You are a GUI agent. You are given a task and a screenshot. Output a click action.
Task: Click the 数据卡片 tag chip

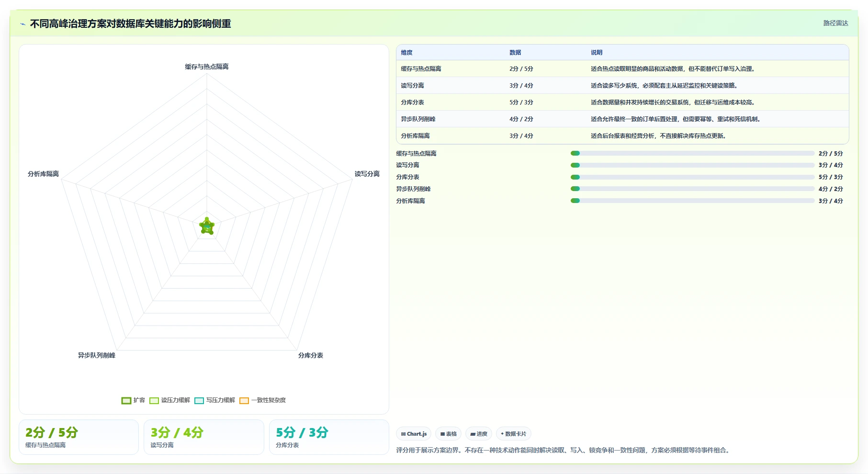[x=513, y=434]
